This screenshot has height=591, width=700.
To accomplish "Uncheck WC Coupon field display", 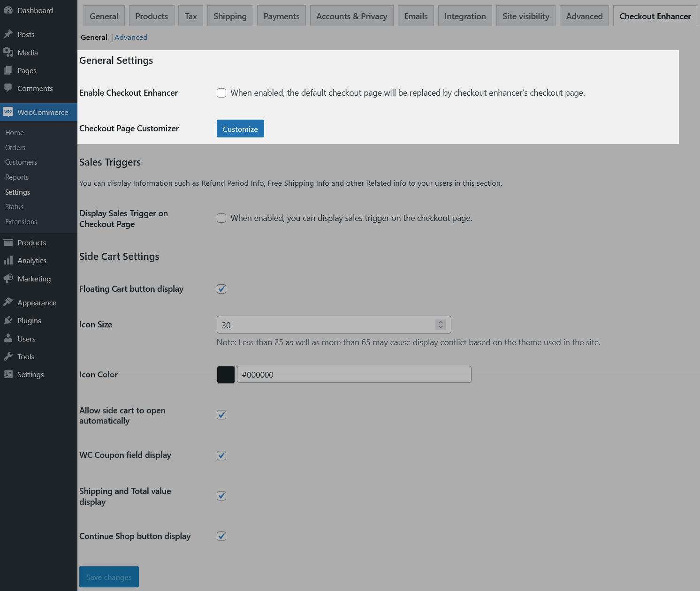I will point(221,455).
